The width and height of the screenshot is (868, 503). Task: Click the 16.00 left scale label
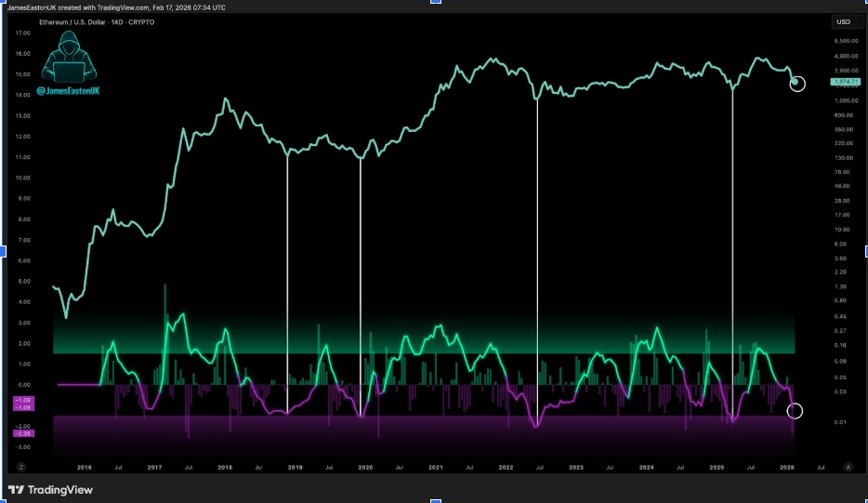[x=22, y=54]
